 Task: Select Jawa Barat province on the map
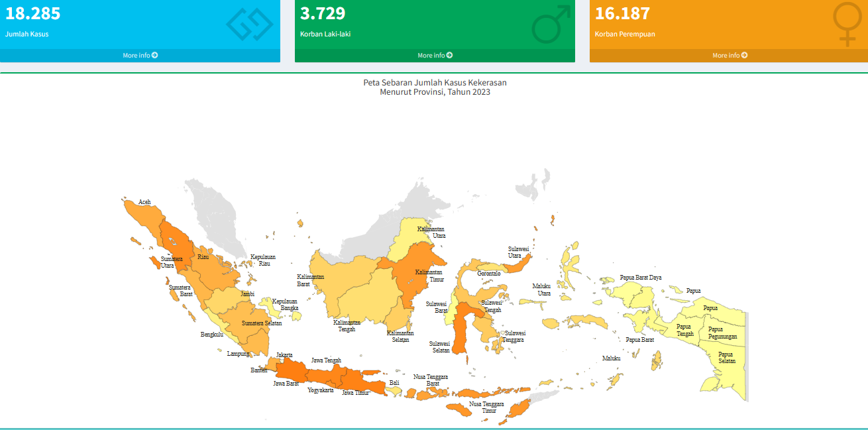[292, 371]
